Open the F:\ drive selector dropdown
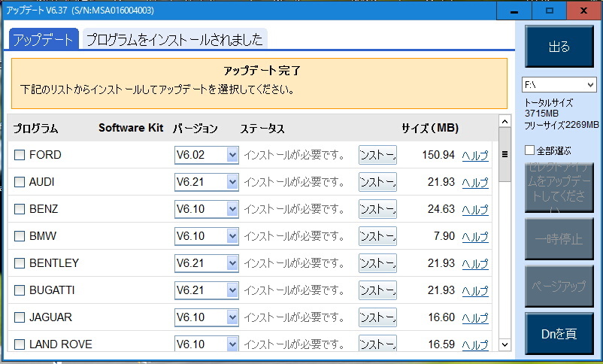The height and width of the screenshot is (364, 603). [559, 85]
